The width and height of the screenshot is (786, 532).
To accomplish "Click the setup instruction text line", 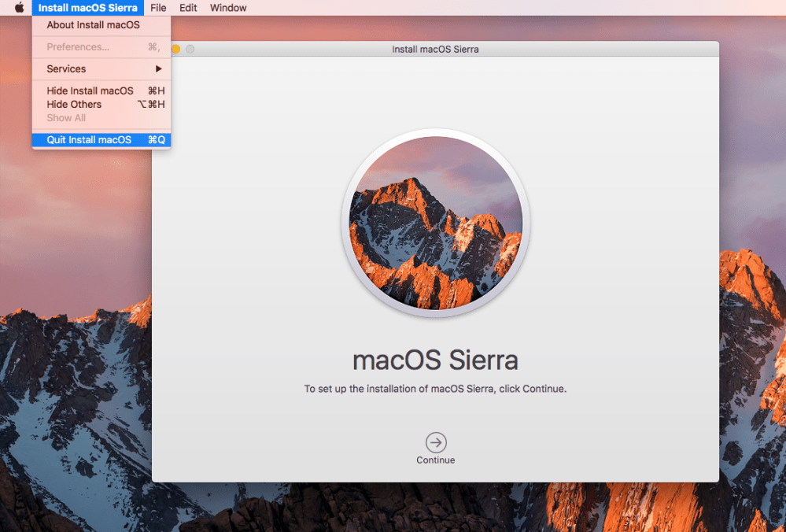I will [x=435, y=389].
